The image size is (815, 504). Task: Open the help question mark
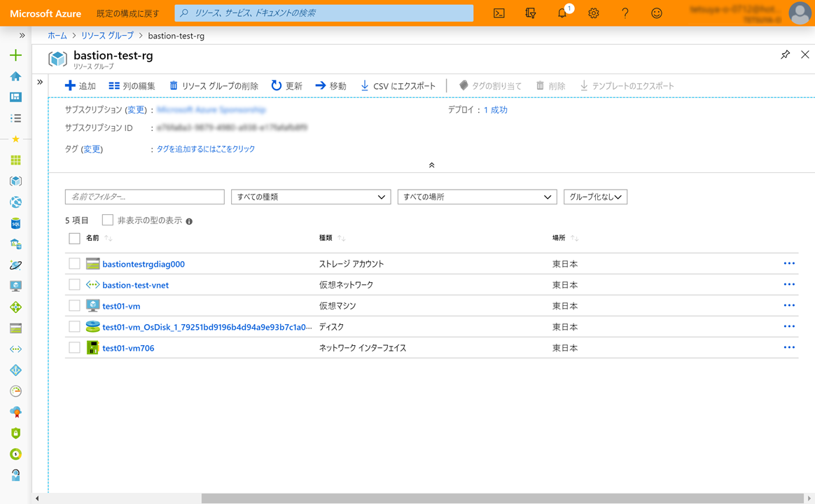[625, 13]
